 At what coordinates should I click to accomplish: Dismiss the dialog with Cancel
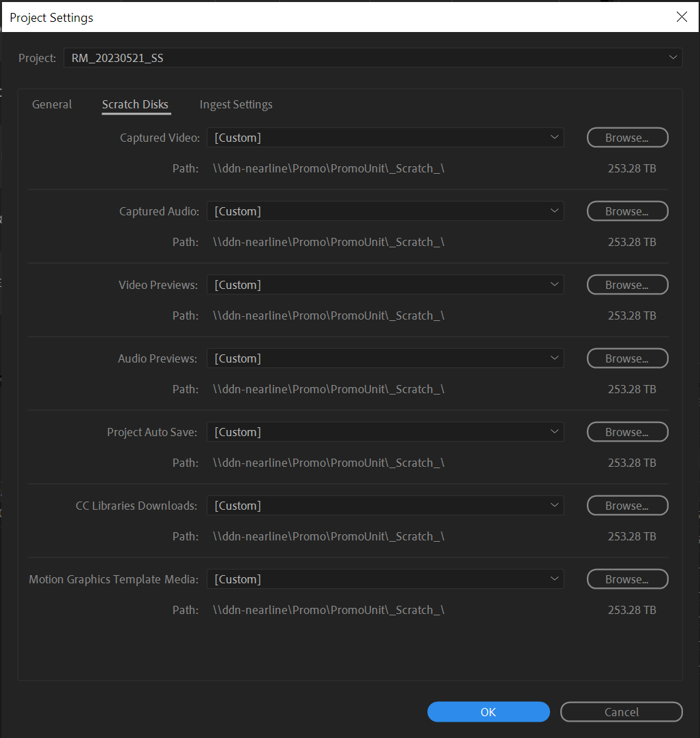coord(621,711)
